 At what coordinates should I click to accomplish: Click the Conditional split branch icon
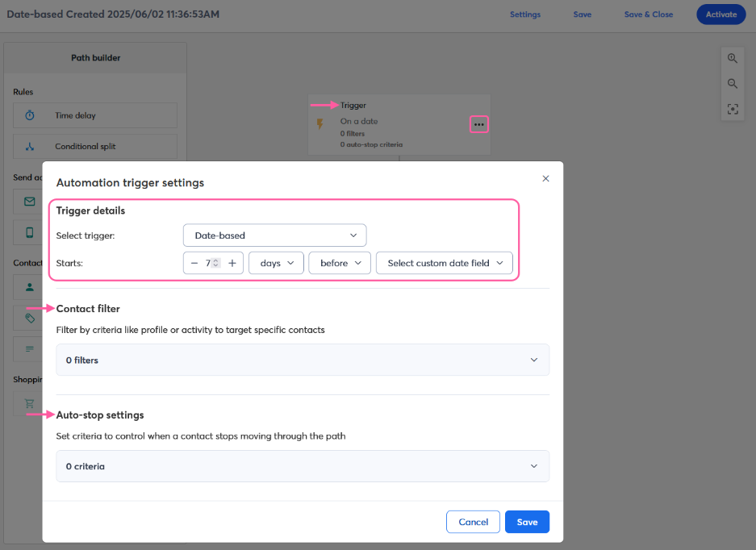pos(30,146)
